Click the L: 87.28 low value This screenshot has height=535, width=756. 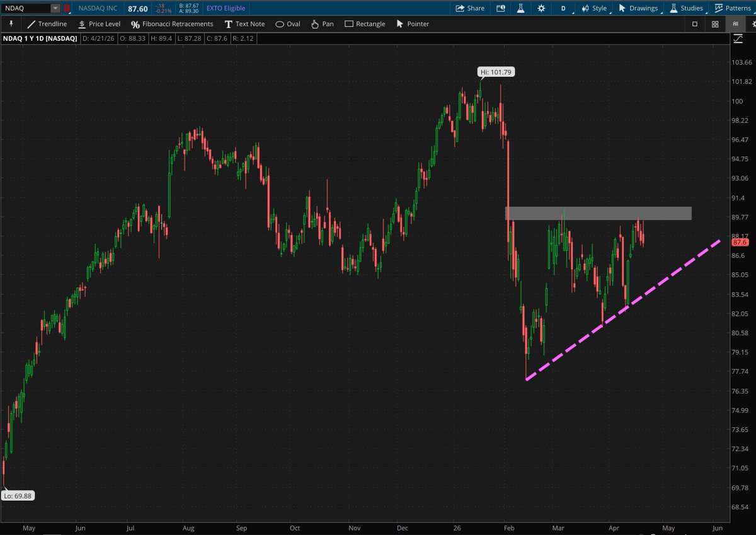click(190, 39)
